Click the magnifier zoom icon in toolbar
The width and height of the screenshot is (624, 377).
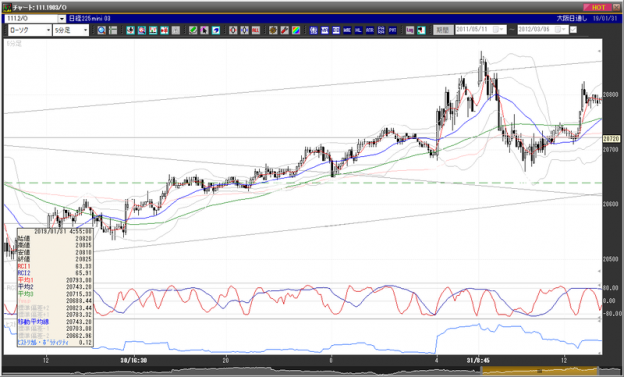point(101,30)
